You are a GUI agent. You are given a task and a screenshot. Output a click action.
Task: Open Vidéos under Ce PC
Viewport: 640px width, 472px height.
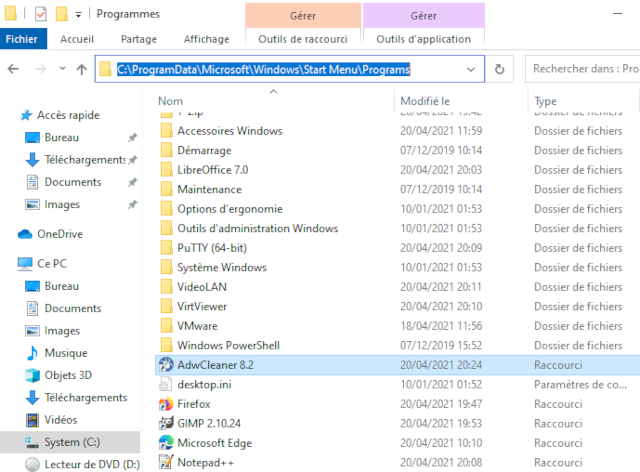(61, 420)
